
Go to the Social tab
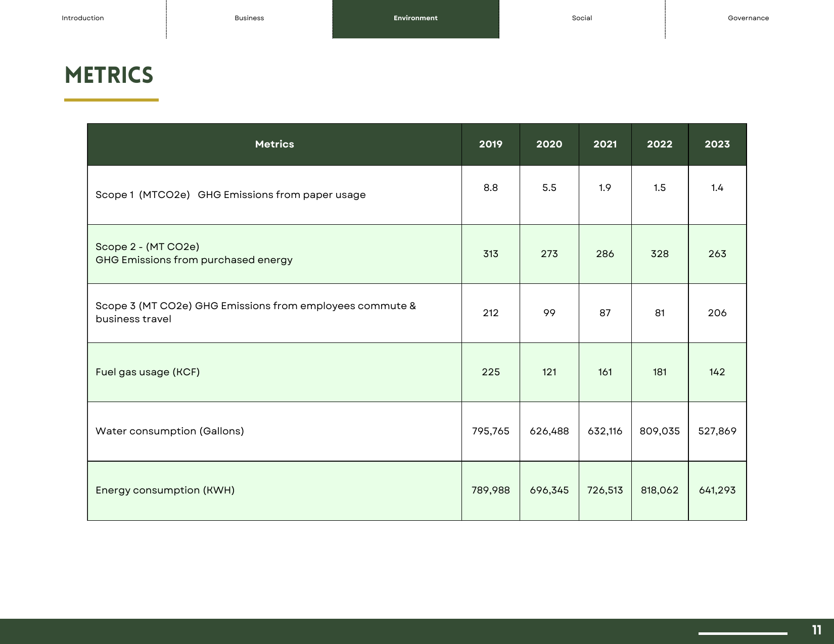[582, 18]
